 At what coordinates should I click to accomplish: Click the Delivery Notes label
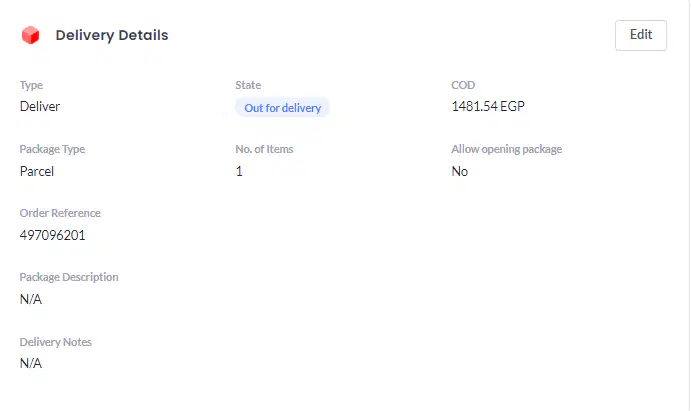(x=56, y=342)
